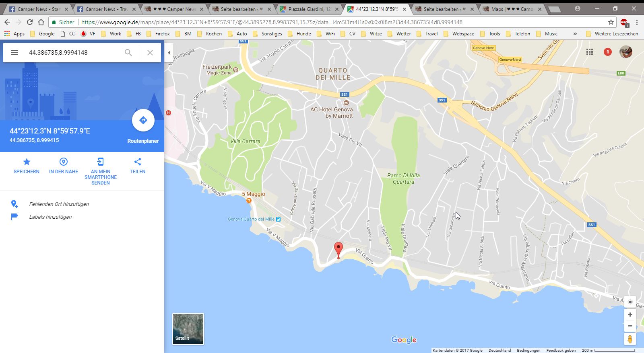644x353 pixels.
Task: Save place with Speichern star
Action: [27, 166]
